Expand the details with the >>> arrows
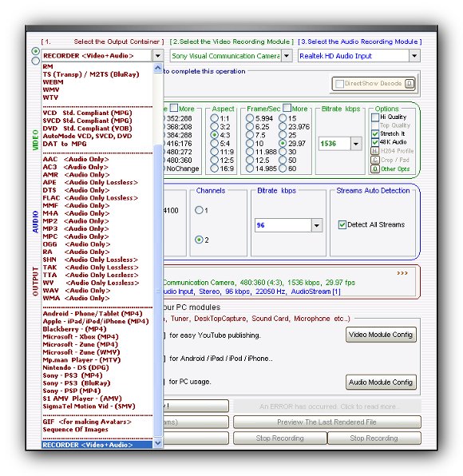 402,273
